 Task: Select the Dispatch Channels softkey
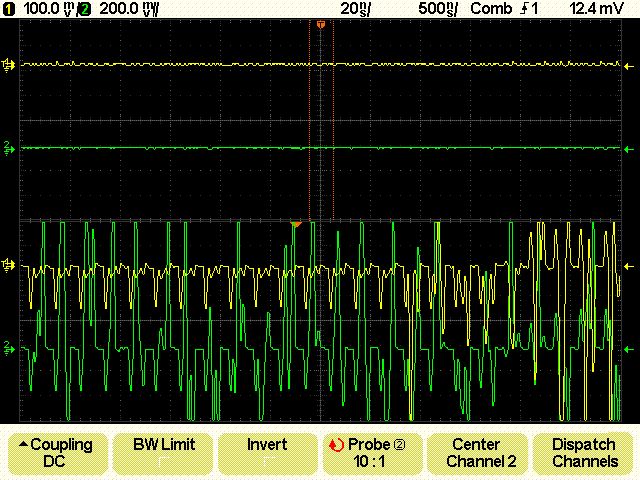tap(583, 453)
